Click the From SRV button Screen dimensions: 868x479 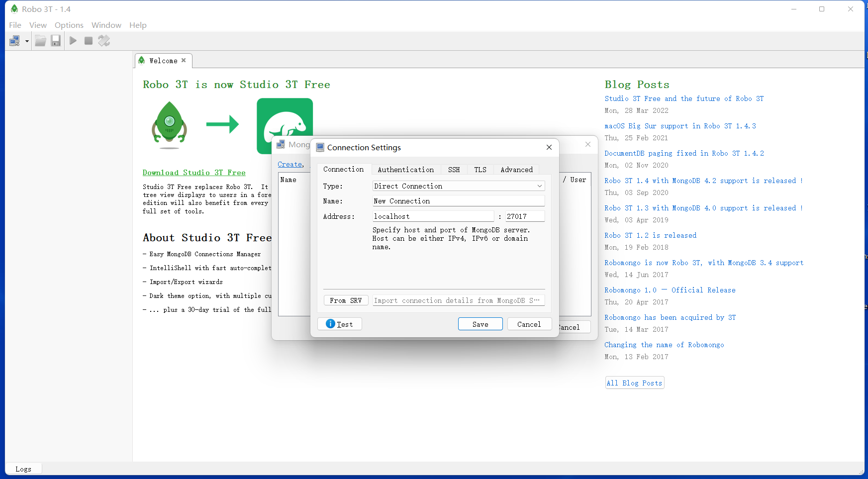[346, 300]
